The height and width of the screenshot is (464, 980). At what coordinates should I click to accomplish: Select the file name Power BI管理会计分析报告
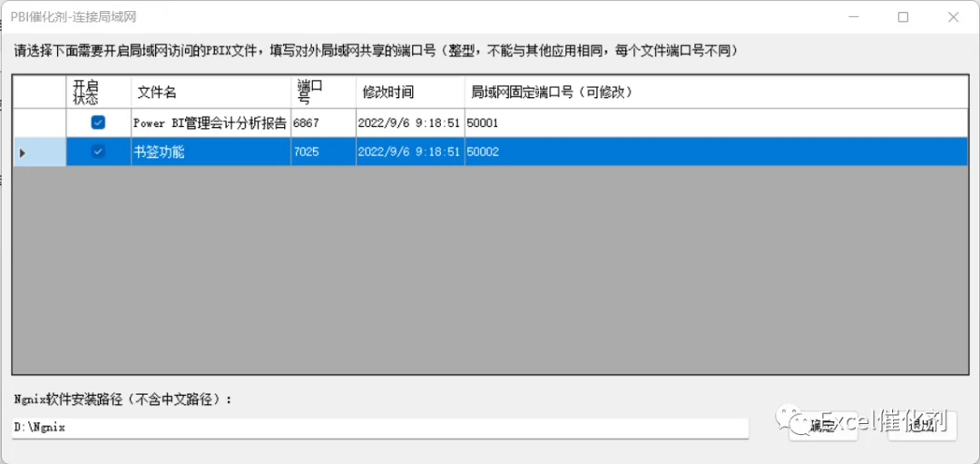(x=211, y=123)
